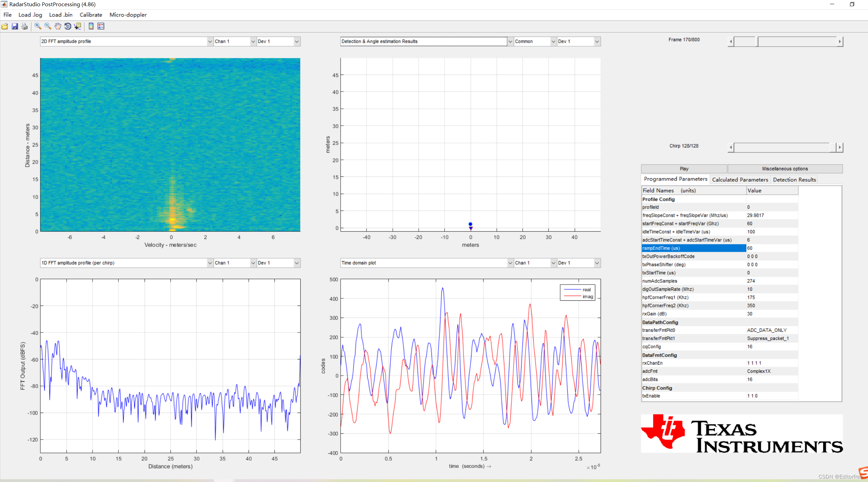Select the Rotate 3D tool
Screen dimensions: 868x482
click(x=68, y=26)
